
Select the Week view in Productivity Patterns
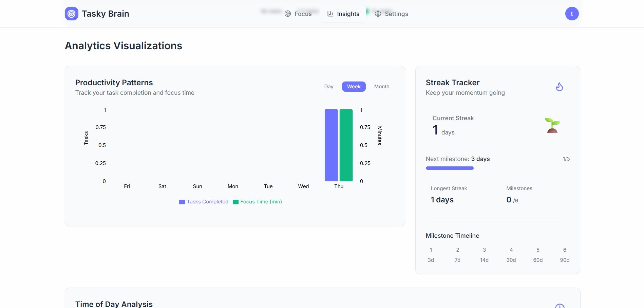[354, 87]
